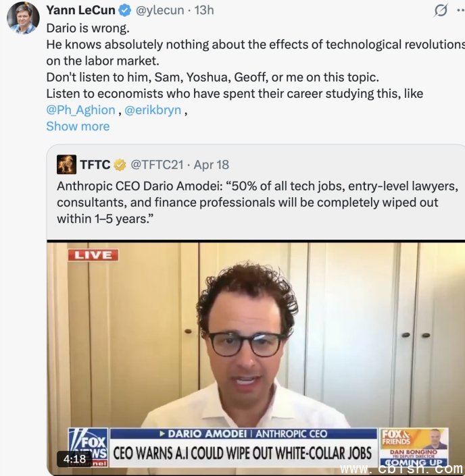Click TFTC's gold verified badge

point(120,165)
